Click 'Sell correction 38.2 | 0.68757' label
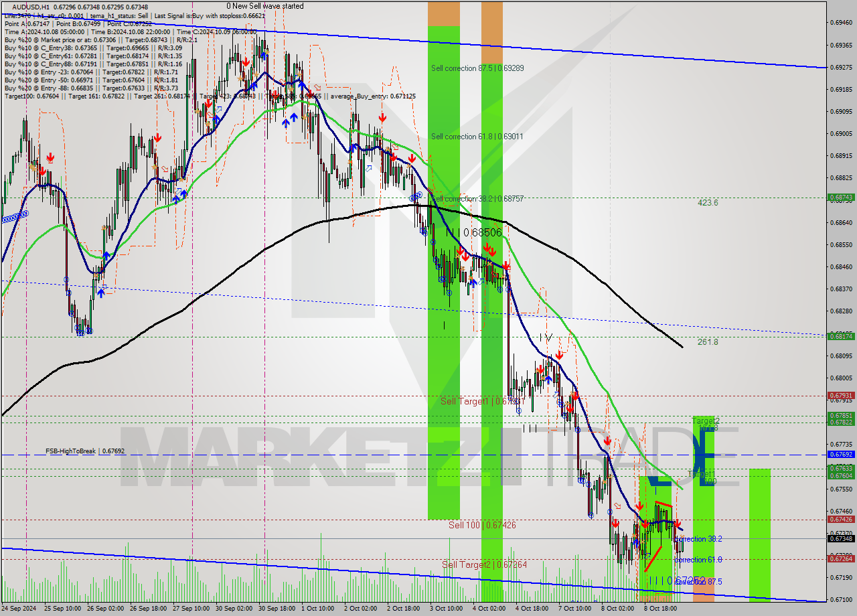 [x=477, y=200]
